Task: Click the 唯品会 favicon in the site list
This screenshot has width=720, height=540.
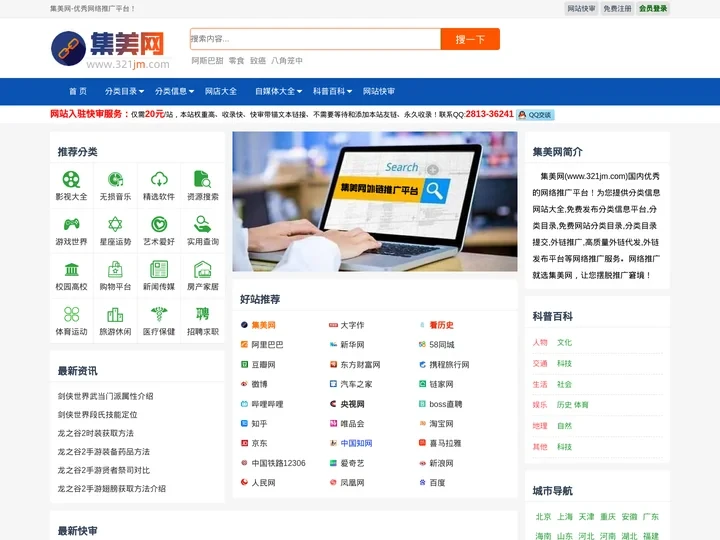Action: click(333, 423)
